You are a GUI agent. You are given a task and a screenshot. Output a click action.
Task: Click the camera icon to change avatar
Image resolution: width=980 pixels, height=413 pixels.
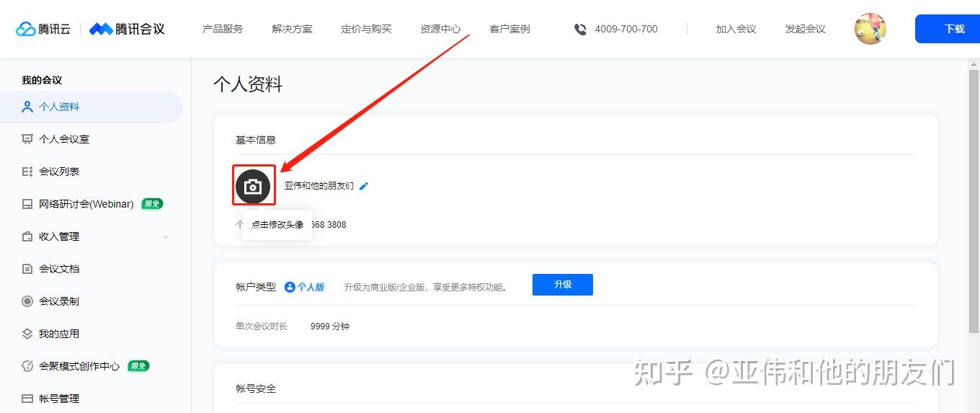(x=253, y=187)
